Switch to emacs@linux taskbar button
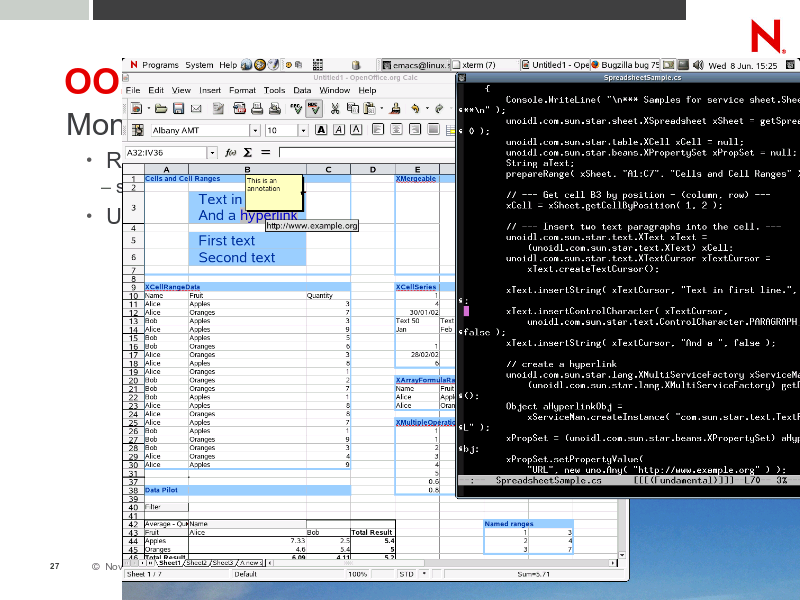The height and width of the screenshot is (600, 800). click(x=416, y=65)
